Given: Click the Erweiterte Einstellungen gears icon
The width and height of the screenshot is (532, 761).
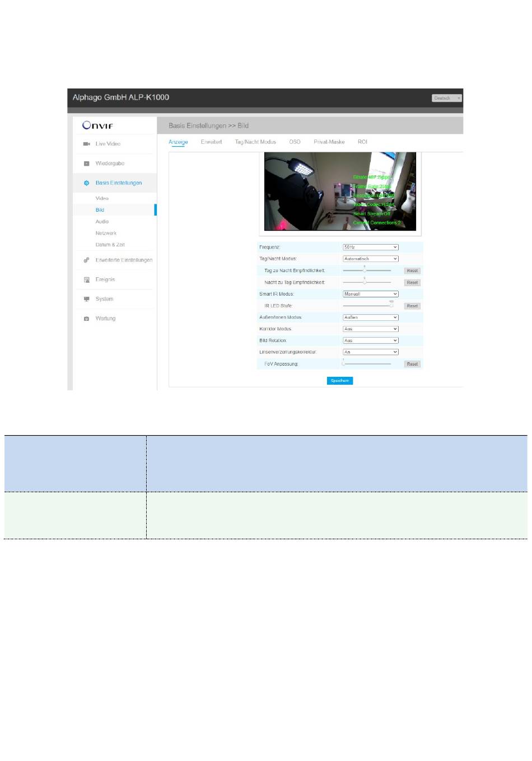Looking at the screenshot, I should (86, 260).
